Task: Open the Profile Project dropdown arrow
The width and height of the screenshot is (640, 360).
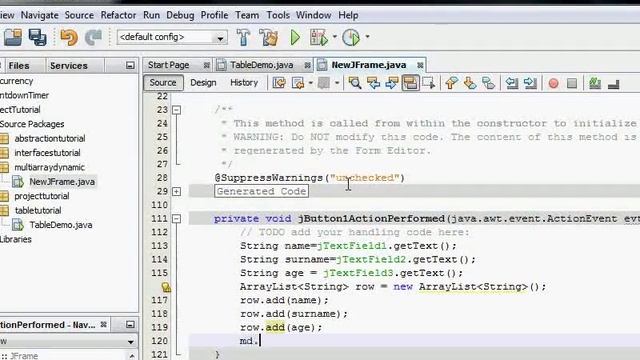Action: (x=367, y=37)
